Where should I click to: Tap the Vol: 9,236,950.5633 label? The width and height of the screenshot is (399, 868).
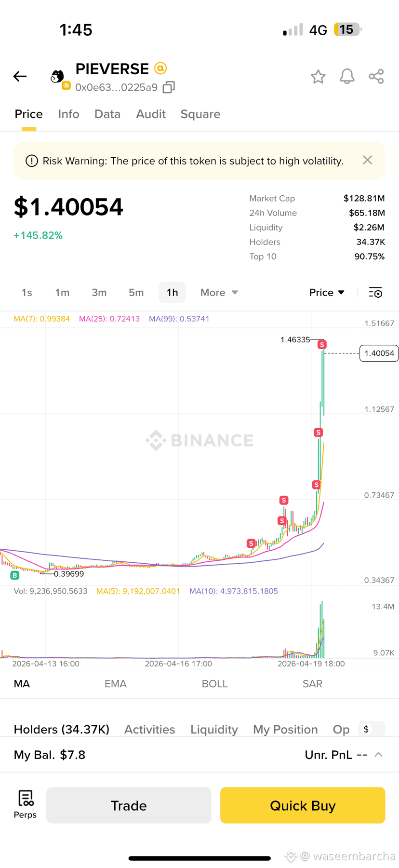pyautogui.click(x=51, y=591)
